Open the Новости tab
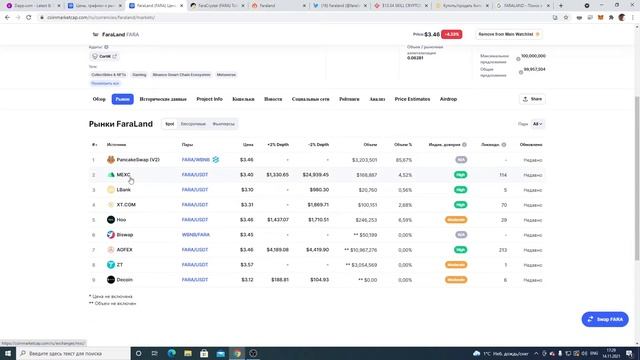 [x=273, y=99]
